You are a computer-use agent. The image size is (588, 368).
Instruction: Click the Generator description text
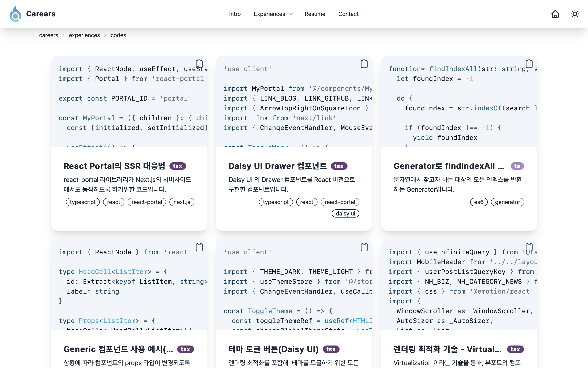[x=458, y=184]
